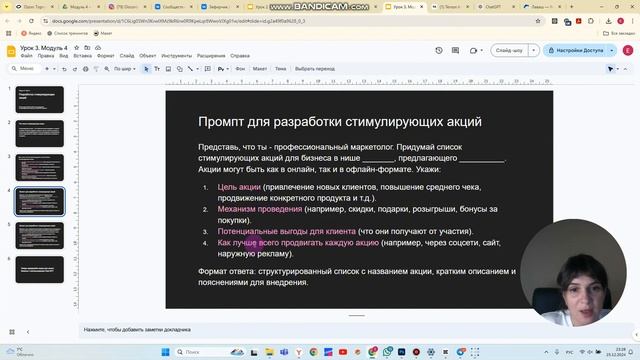Star the presentation Урок 3. Модуль 4
Screen dimensions: 640x360
click(x=76, y=48)
